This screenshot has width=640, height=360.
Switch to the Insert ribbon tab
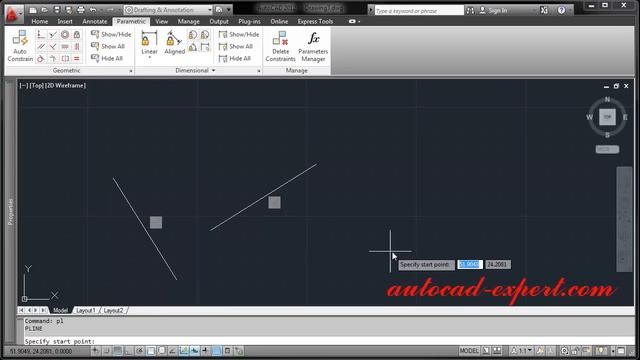(x=65, y=21)
